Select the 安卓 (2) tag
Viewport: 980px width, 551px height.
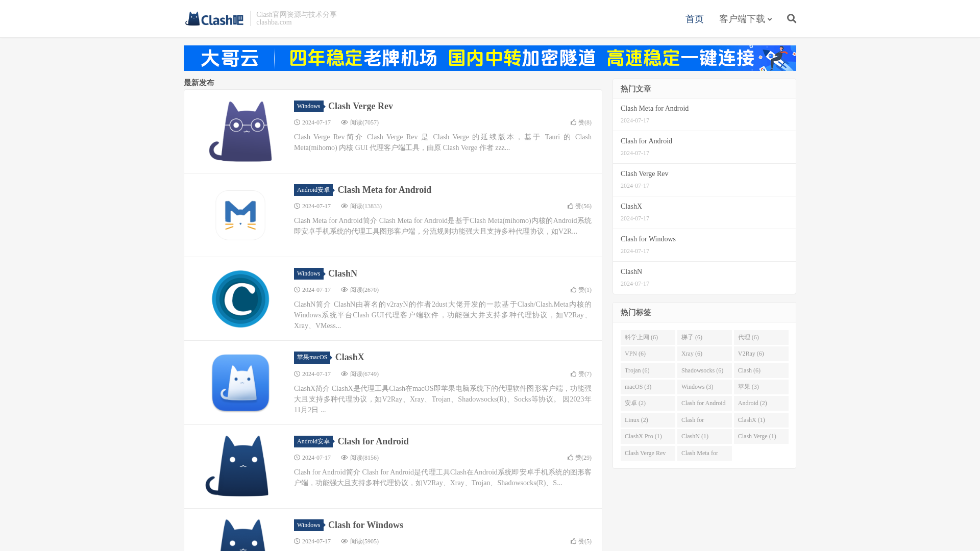(x=648, y=403)
